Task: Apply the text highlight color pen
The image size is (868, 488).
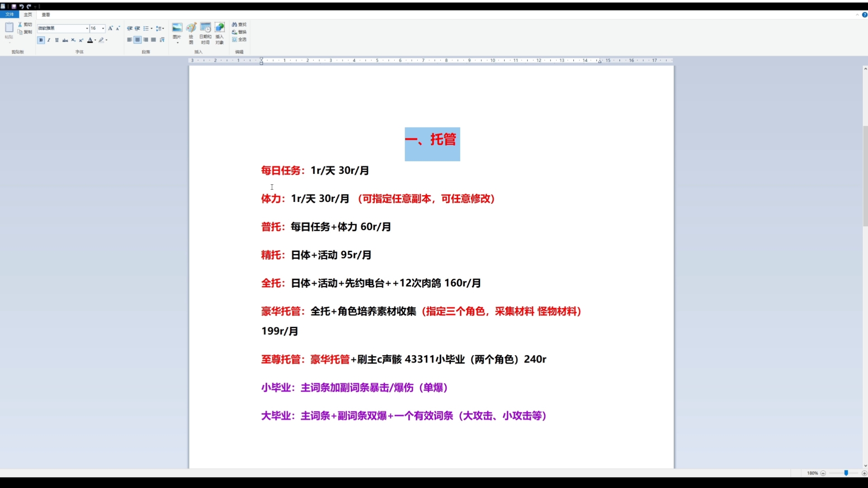Action: pos(101,40)
